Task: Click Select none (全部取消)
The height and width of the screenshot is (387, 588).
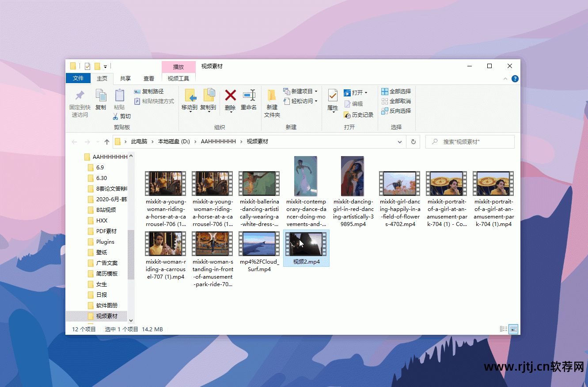Action: pyautogui.click(x=396, y=101)
